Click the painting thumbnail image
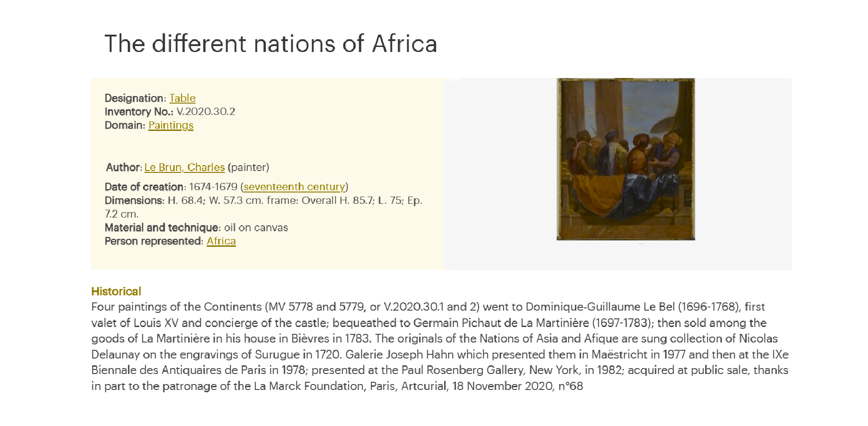The image size is (868, 426). coord(626,159)
